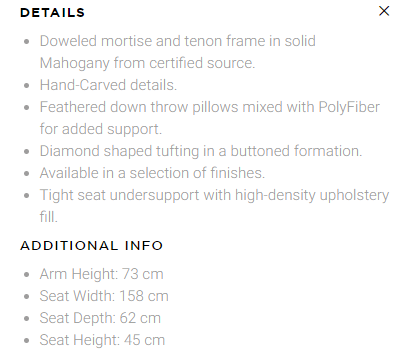Click the for added support text
The height and width of the screenshot is (364, 417).
point(101,129)
